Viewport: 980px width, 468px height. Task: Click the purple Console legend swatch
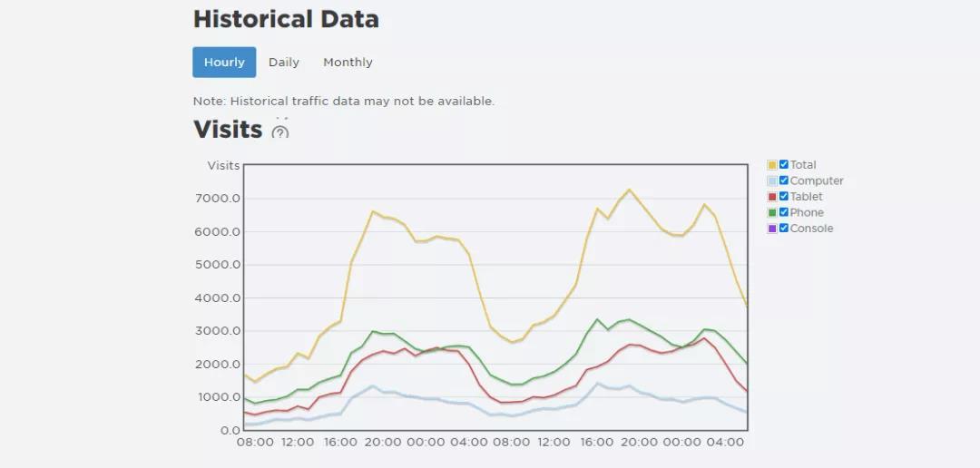[772, 229]
